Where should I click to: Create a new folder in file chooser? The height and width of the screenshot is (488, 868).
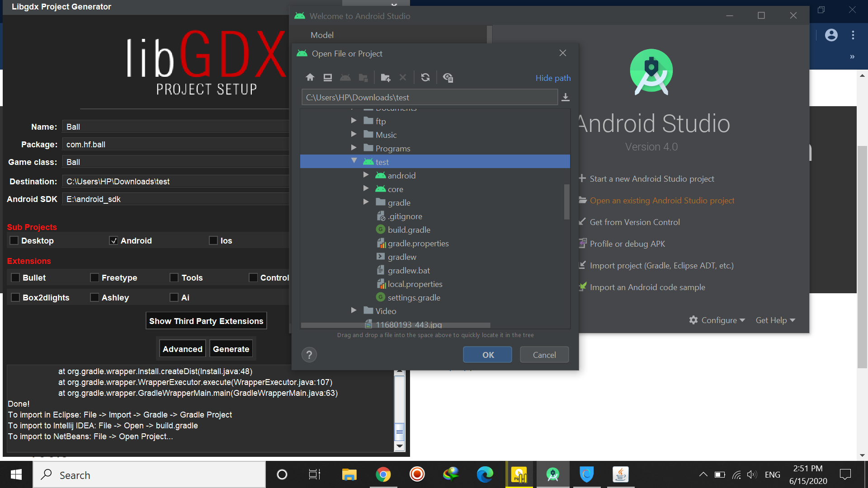(385, 78)
